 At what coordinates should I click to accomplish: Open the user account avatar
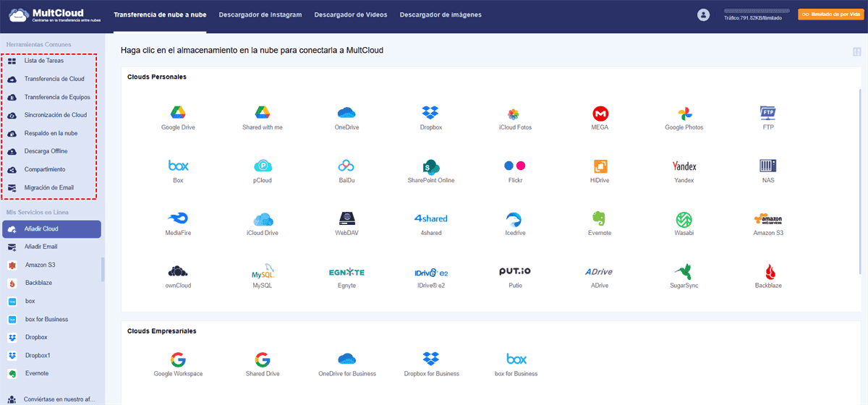[x=703, y=14]
